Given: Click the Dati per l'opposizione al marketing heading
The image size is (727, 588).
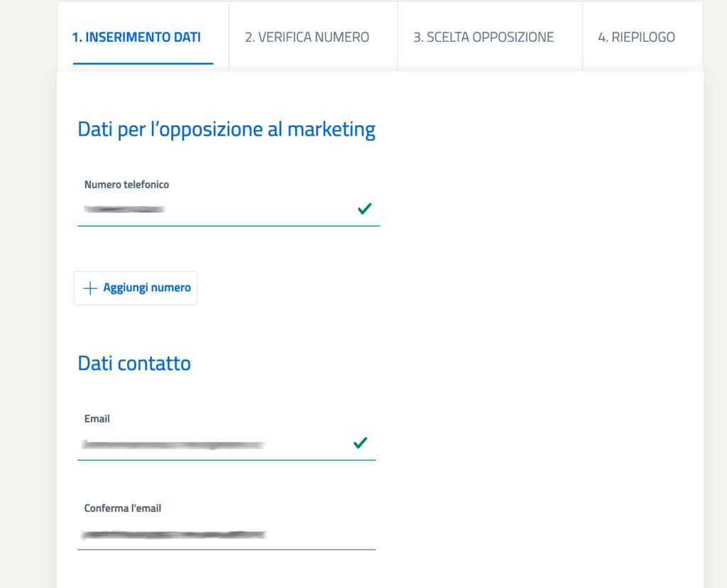Looking at the screenshot, I should pos(226,129).
